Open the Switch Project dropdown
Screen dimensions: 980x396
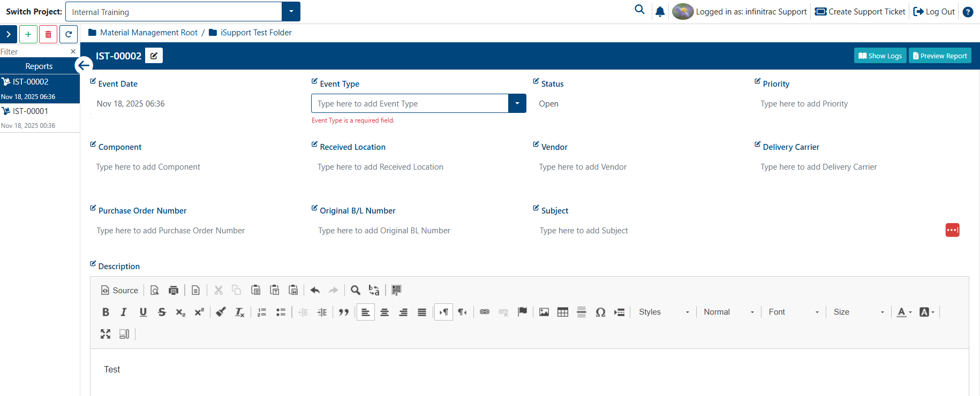[x=291, y=12]
